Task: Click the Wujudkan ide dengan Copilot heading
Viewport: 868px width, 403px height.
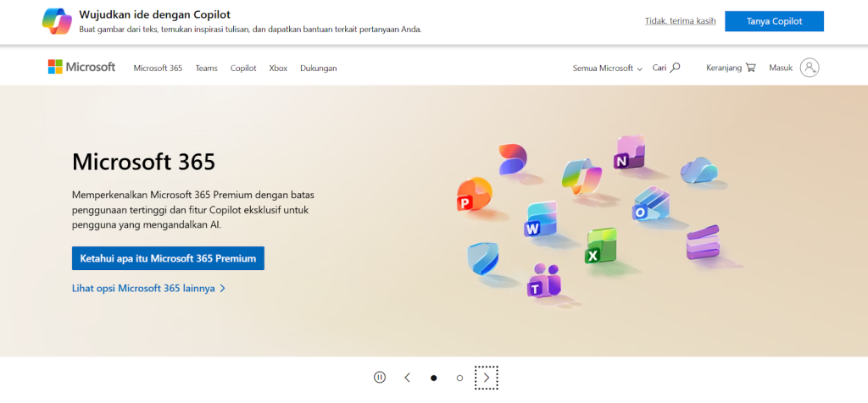Action: click(155, 14)
